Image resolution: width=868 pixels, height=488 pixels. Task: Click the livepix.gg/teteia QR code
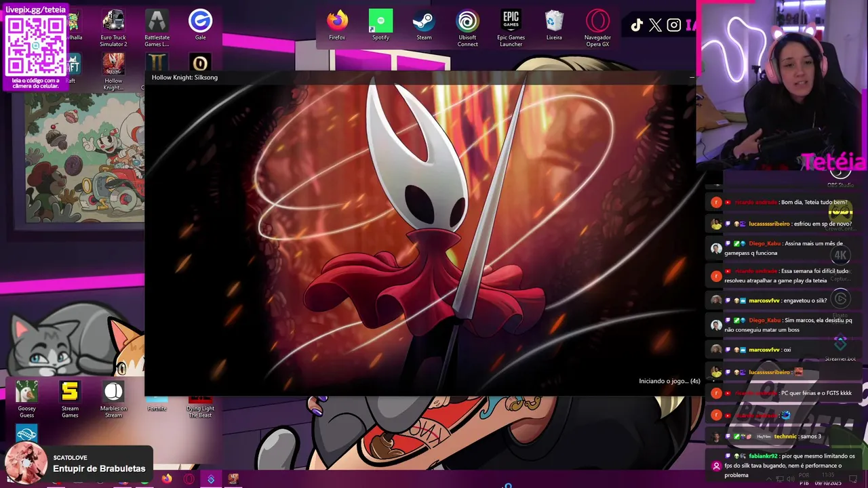[x=36, y=46]
